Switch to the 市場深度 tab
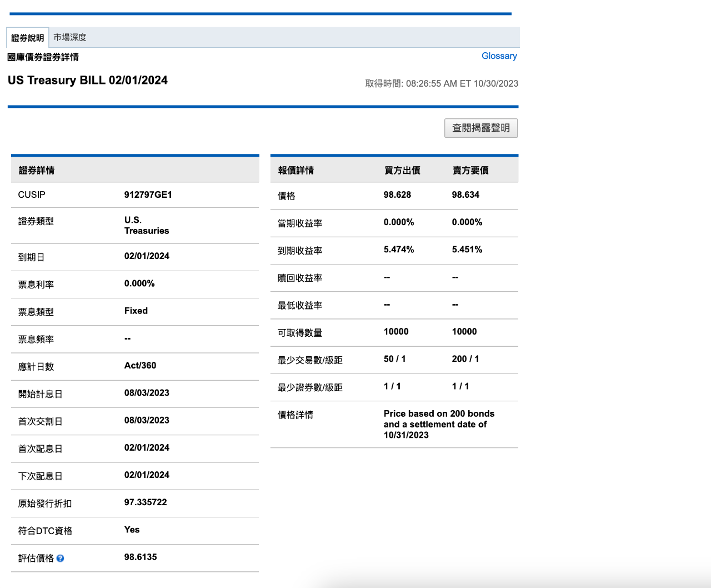This screenshot has width=711, height=588. [x=71, y=37]
